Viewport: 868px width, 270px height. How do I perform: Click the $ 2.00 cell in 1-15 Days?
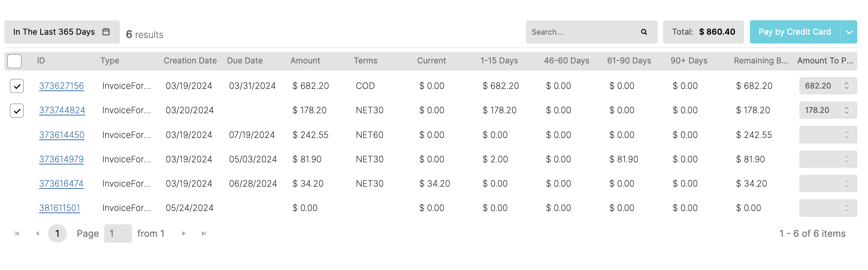pos(495,159)
